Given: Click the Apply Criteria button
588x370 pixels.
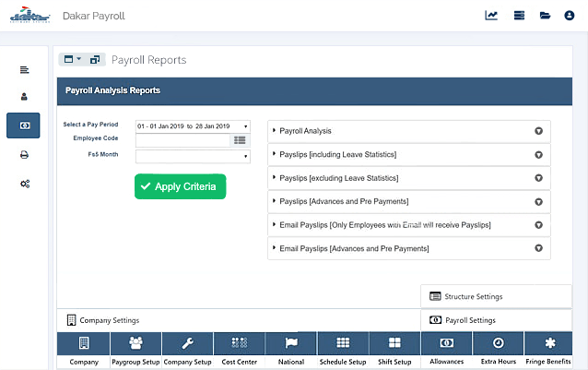Looking at the screenshot, I should point(181,186).
